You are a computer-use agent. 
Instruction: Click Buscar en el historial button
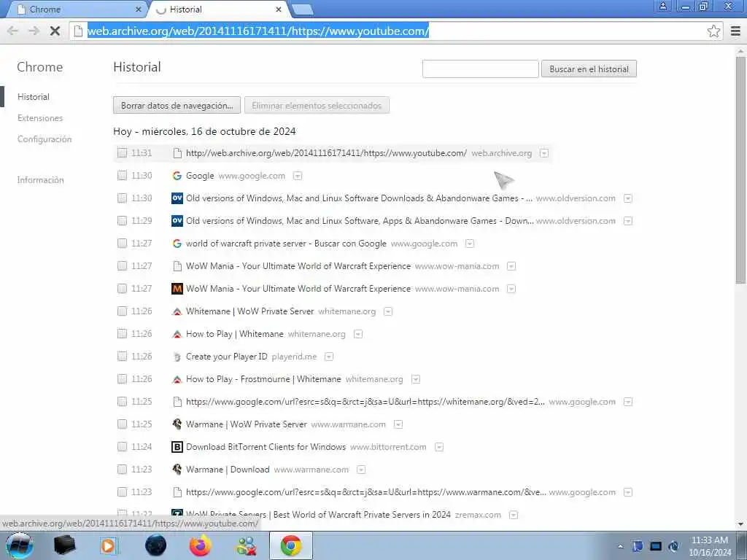point(589,69)
